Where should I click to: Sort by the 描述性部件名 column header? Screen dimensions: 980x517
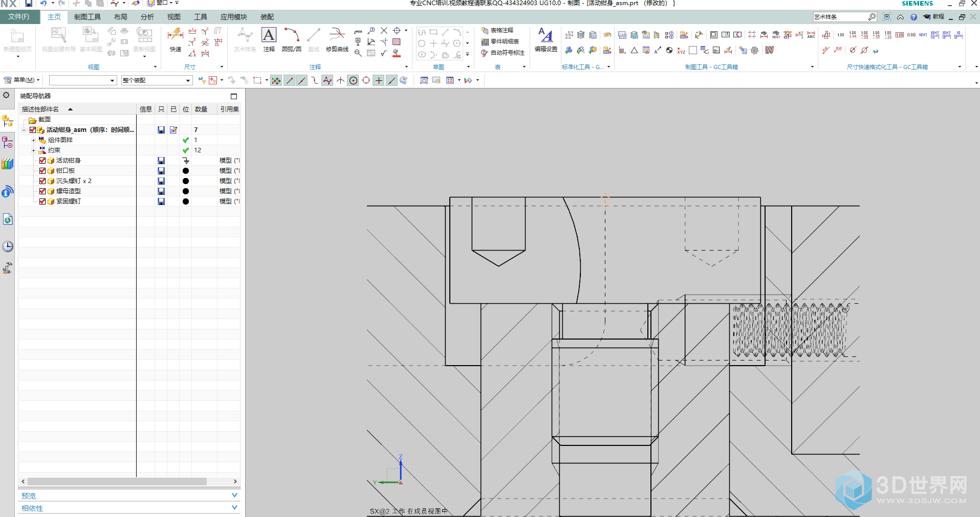tap(78, 109)
